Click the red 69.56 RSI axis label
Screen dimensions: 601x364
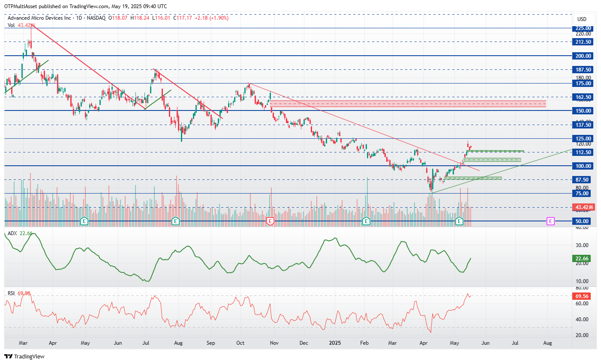point(582,296)
